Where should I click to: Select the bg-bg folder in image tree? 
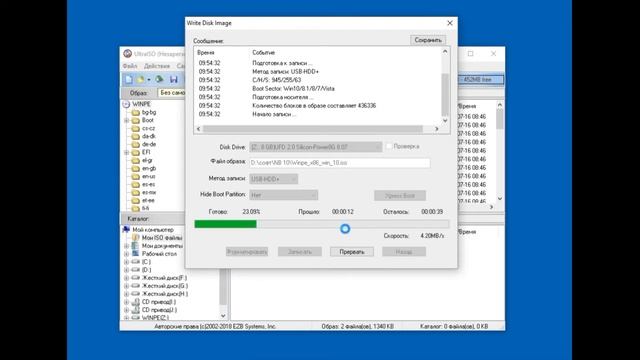click(149, 112)
